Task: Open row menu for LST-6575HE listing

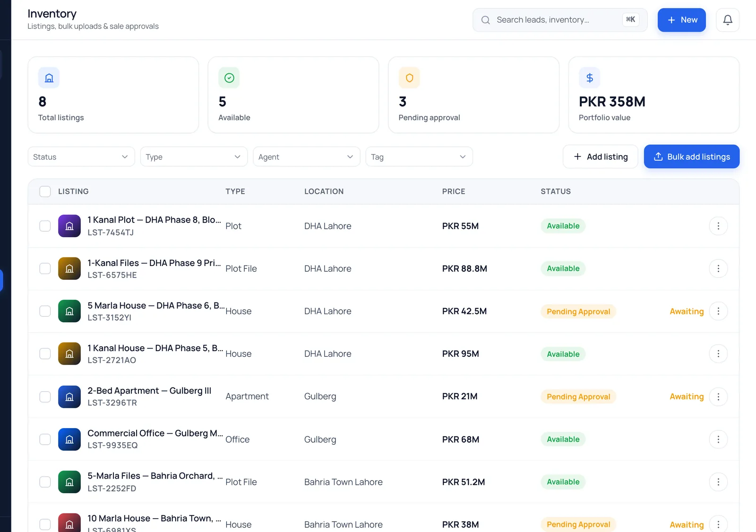Action: (718, 268)
